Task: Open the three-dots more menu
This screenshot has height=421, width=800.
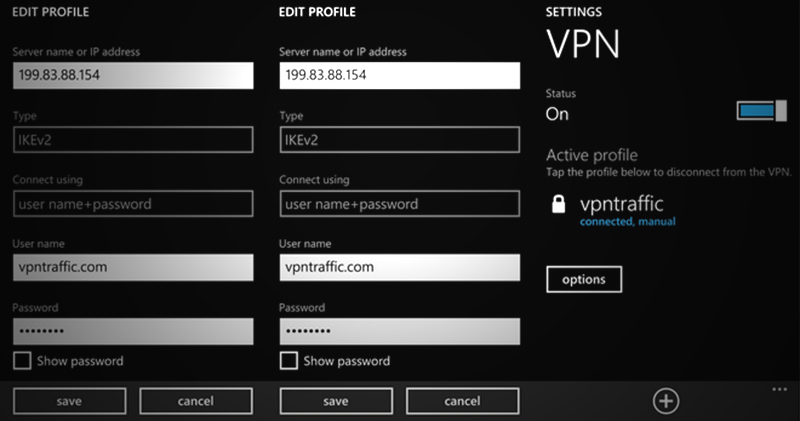Action: tap(780, 387)
